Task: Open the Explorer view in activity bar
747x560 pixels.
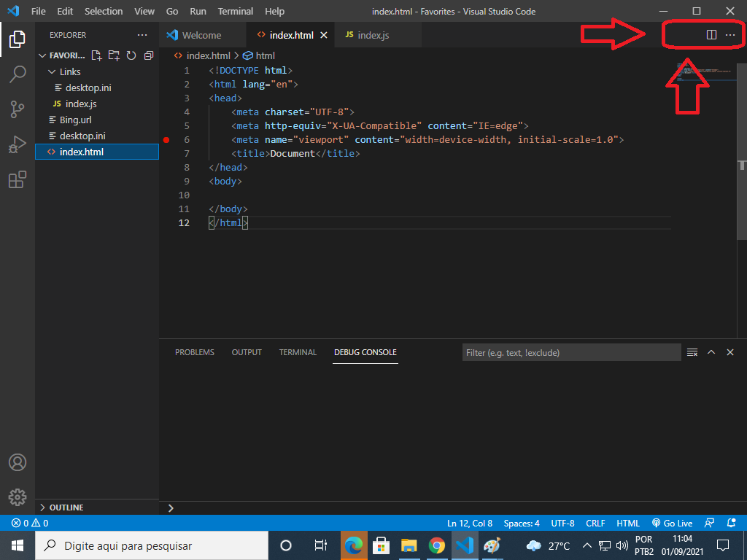Action: pyautogui.click(x=18, y=39)
